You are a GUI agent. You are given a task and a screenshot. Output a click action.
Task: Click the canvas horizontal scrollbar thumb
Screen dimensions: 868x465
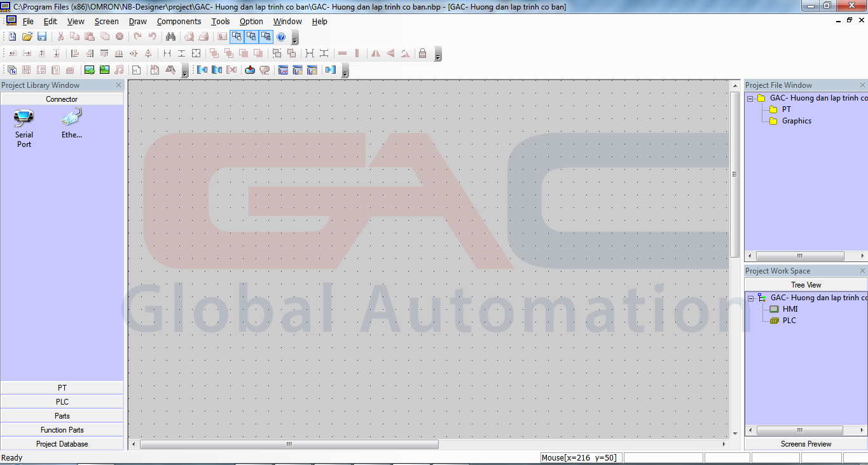289,444
